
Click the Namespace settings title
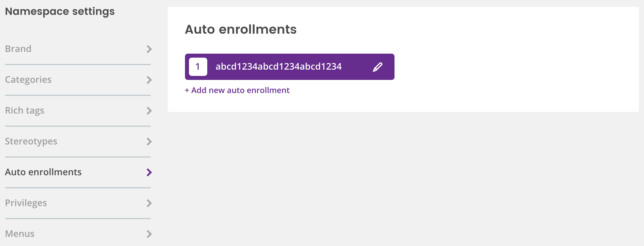tap(60, 11)
